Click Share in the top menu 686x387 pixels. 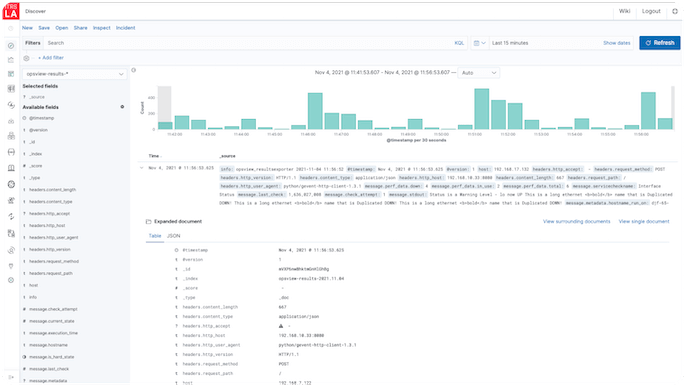80,28
